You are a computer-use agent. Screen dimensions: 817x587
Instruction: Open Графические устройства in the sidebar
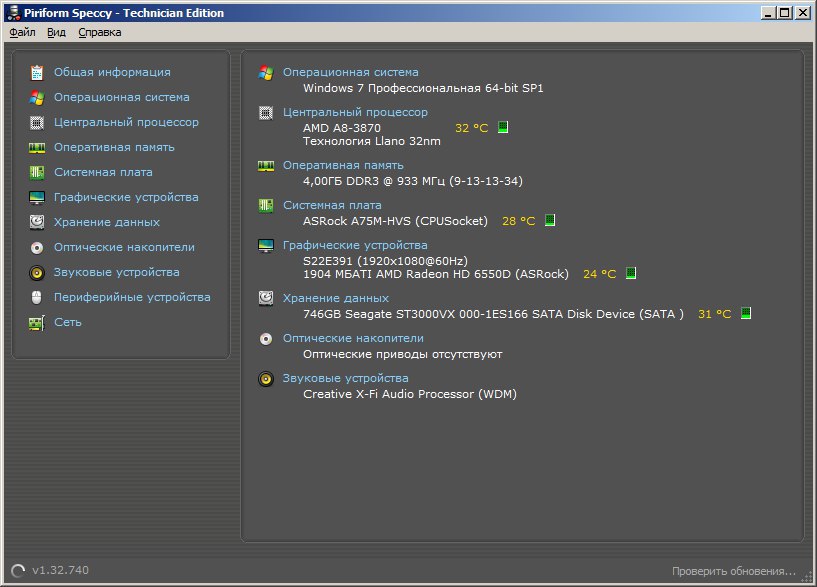click(x=126, y=197)
